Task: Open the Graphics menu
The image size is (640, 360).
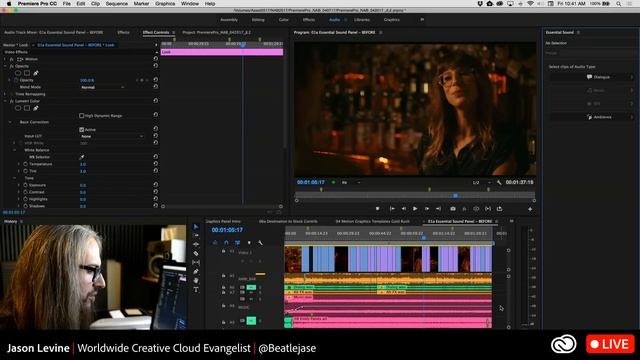Action: click(165, 4)
